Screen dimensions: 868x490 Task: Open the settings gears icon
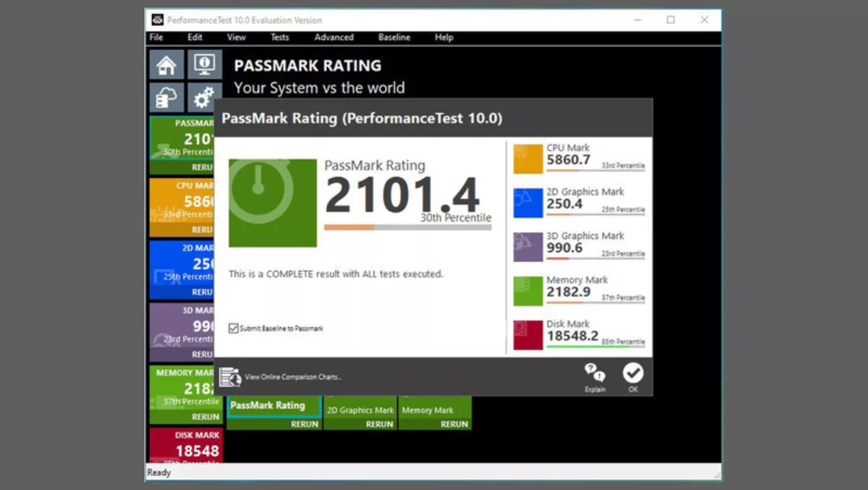(x=205, y=98)
